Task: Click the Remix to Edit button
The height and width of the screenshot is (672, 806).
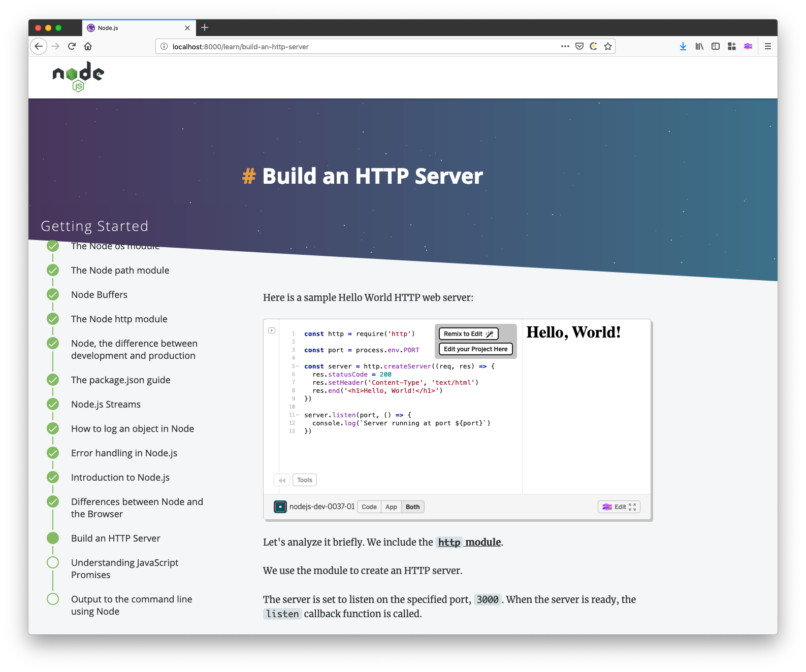Action: 468,333
